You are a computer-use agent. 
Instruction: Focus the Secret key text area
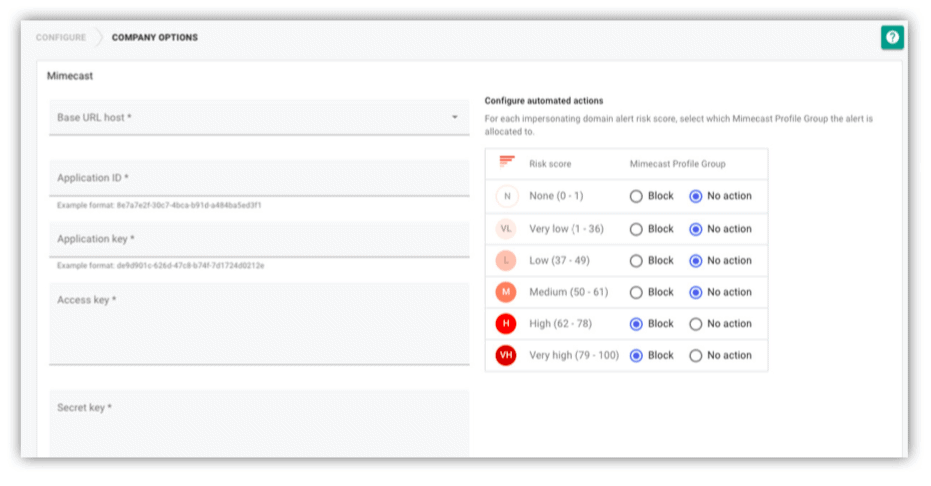coord(259,424)
